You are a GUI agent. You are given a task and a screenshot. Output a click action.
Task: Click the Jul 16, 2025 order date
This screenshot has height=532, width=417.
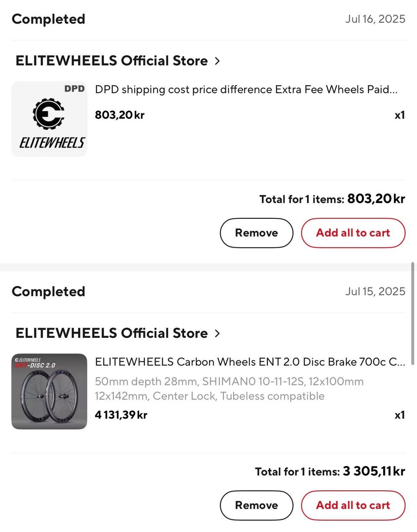(375, 19)
